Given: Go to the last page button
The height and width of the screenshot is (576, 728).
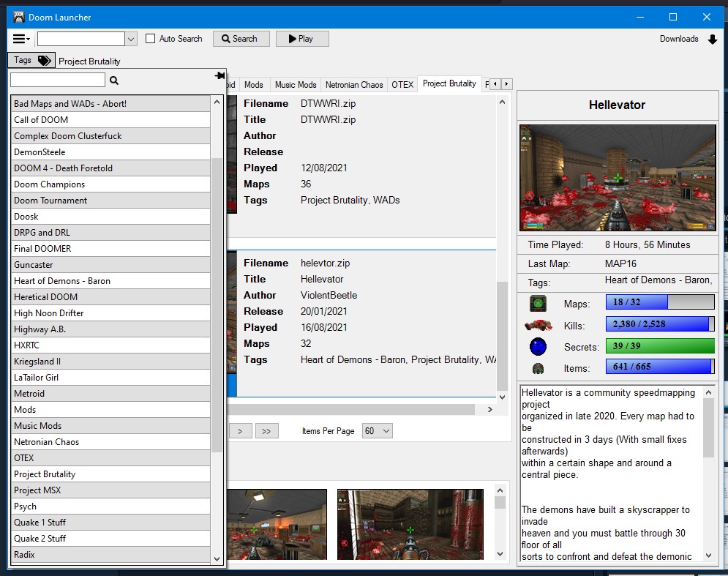Looking at the screenshot, I should click(x=266, y=431).
